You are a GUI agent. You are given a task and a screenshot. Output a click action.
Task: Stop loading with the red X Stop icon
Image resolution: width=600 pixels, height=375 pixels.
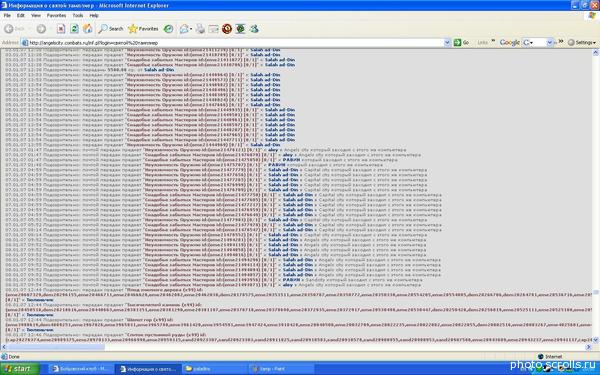coord(61,29)
